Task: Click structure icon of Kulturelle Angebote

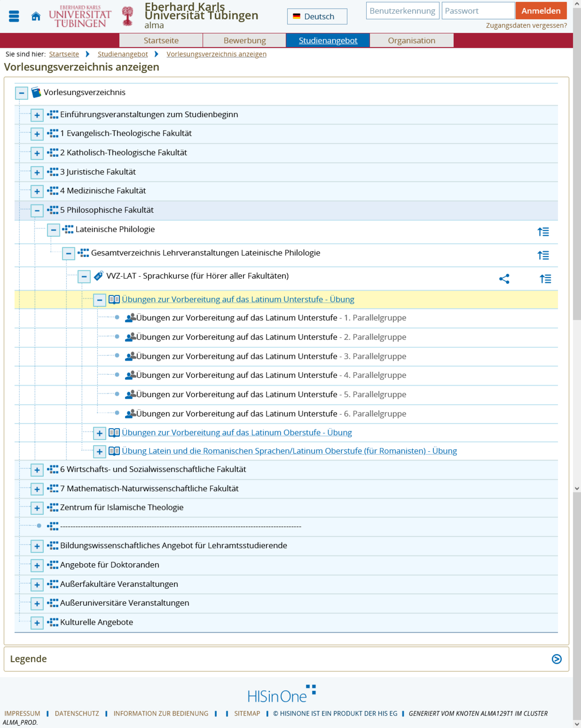Action: click(53, 622)
